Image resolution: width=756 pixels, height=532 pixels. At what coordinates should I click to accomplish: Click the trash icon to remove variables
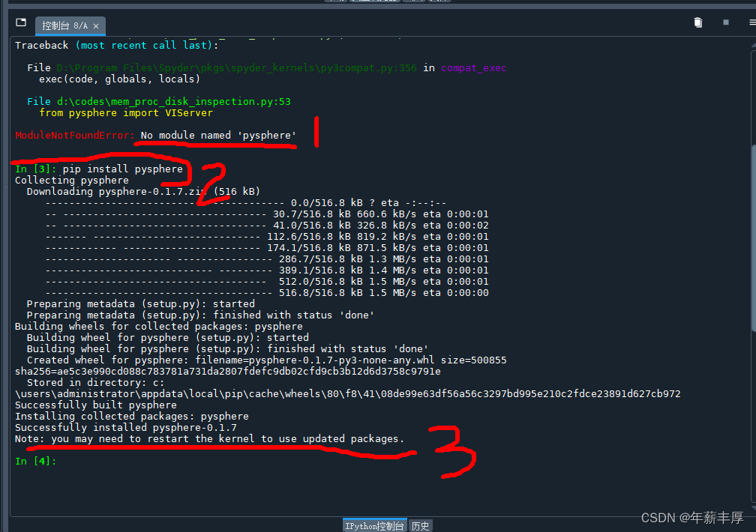(x=697, y=22)
